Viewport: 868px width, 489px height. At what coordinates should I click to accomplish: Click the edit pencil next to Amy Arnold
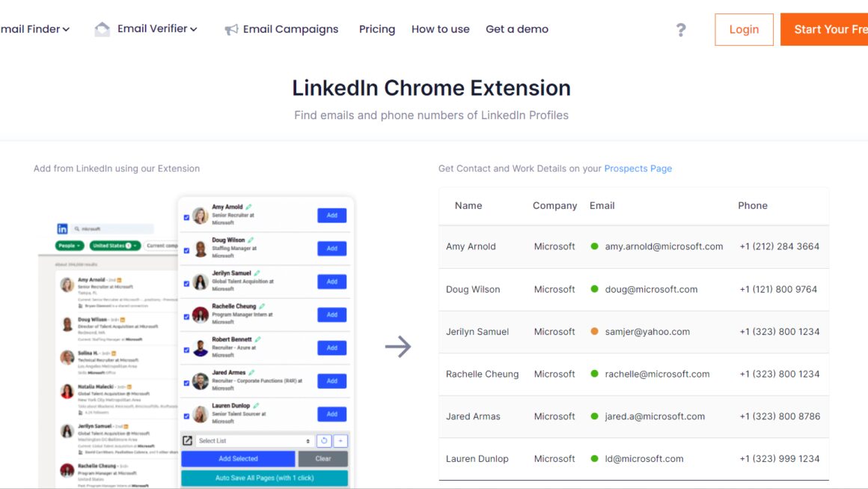(248, 207)
